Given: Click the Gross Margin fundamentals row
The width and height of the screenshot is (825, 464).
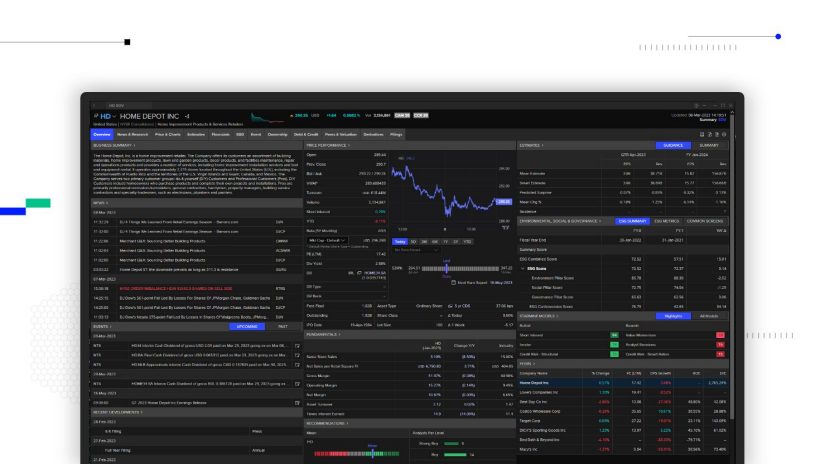Looking at the screenshot, I should (410, 376).
